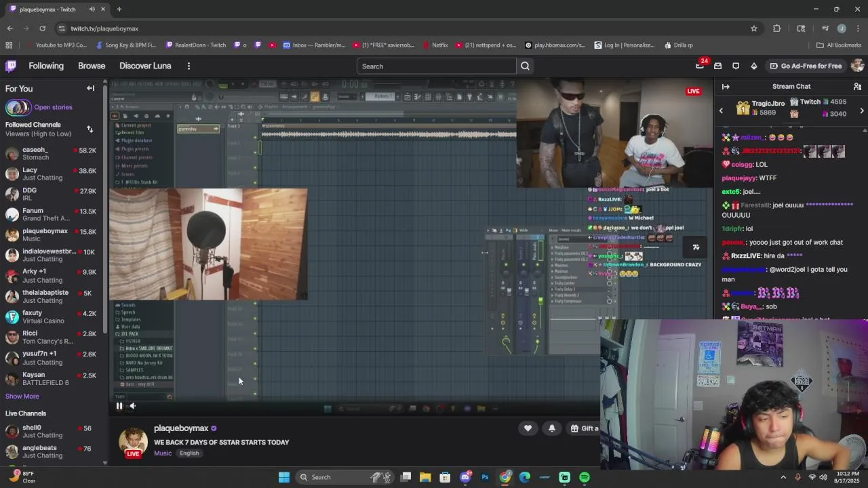The height and width of the screenshot is (488, 868).
Task: Click Go Ad-Free for Free button
Action: point(806,66)
